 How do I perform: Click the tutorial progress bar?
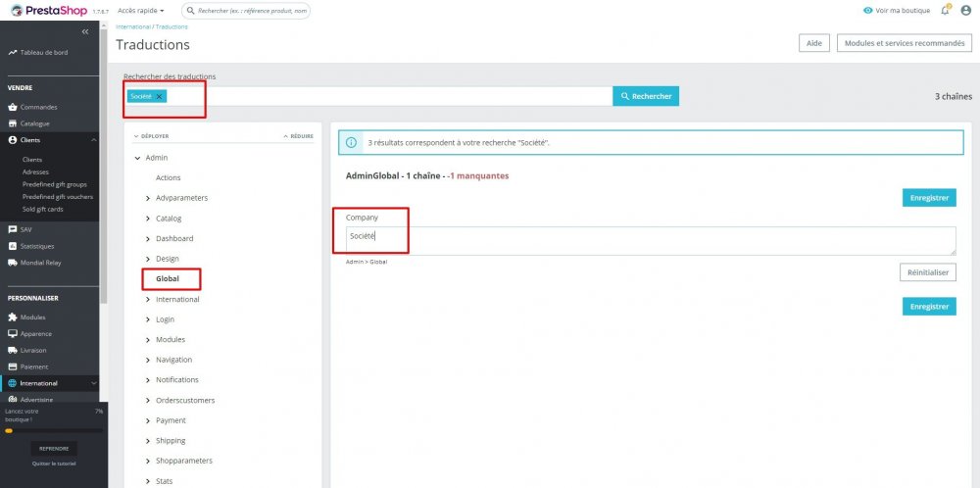click(x=54, y=430)
